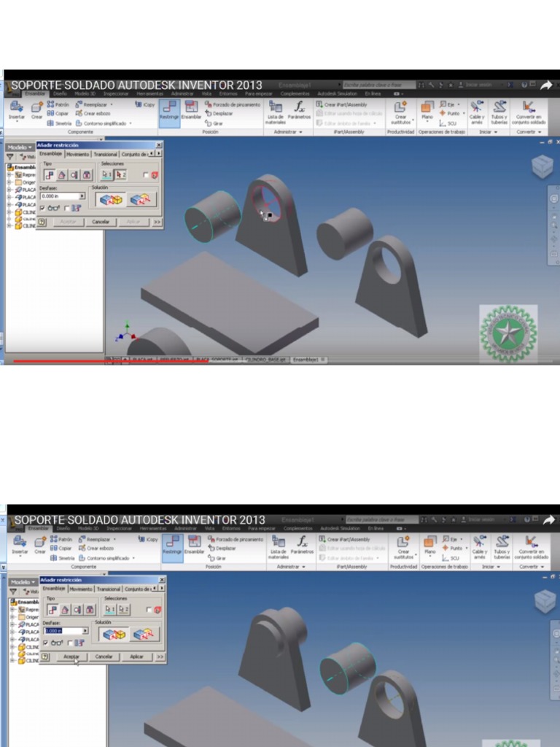Click second selection button in upper dialog

120,175
